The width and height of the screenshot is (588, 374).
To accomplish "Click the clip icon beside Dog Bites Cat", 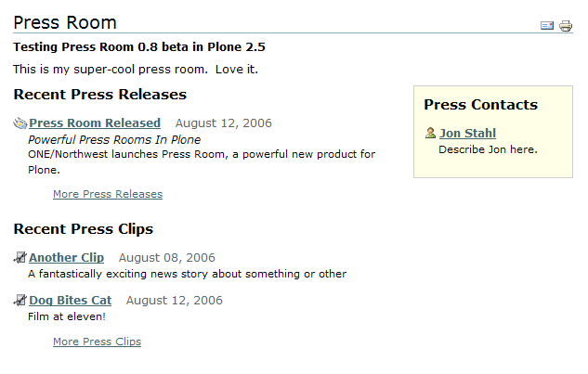I will pyautogui.click(x=20, y=301).
